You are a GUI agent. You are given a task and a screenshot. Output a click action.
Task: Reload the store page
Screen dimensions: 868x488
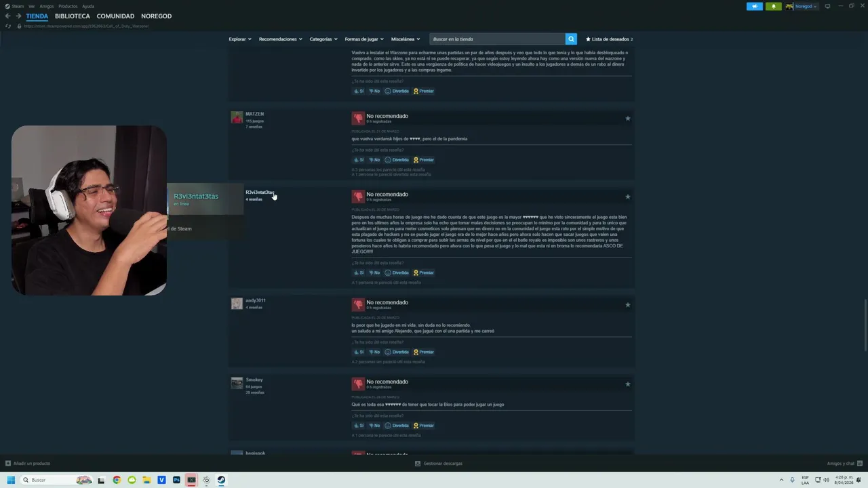pos(8,26)
